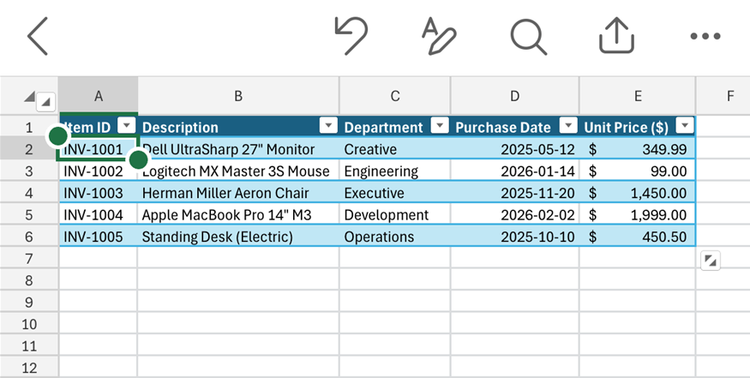Select row 2 header
This screenshot has height=378, width=750.
29,149
